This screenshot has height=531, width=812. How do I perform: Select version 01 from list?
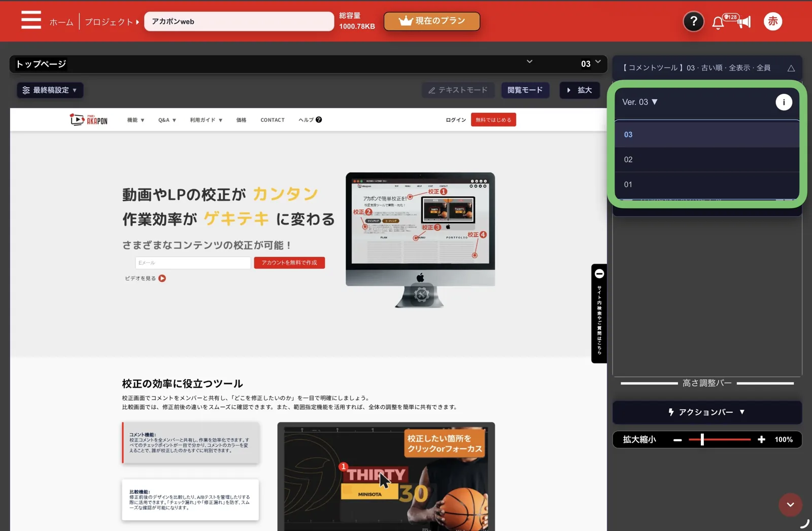coord(707,185)
